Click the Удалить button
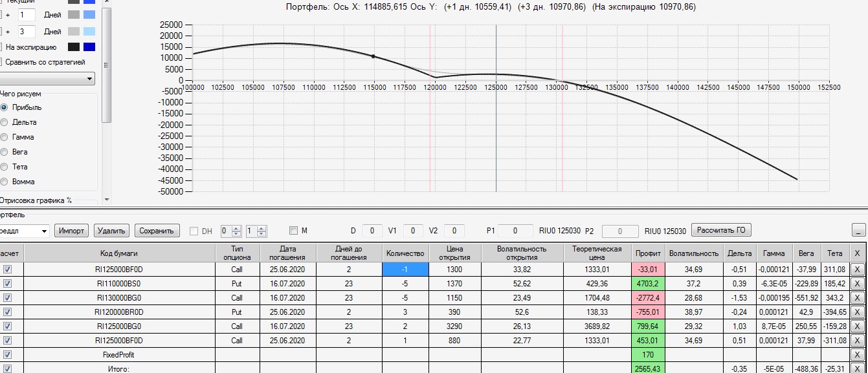Image resolution: width=868 pixels, height=373 pixels. point(113,231)
